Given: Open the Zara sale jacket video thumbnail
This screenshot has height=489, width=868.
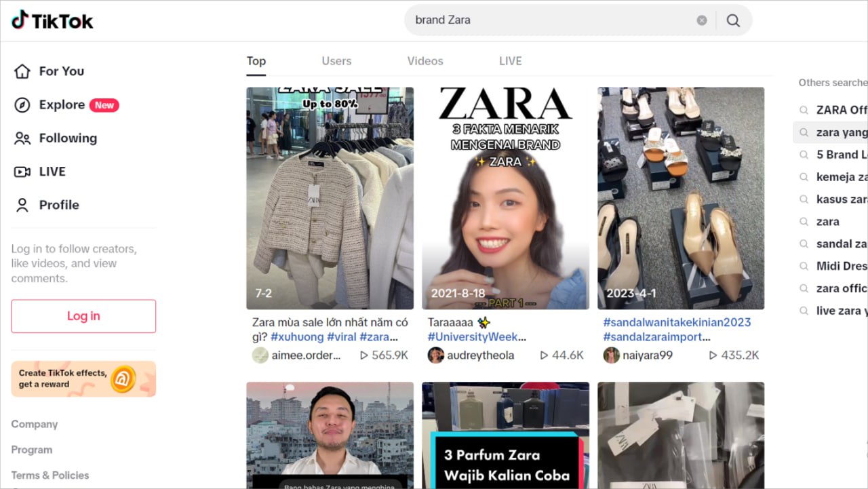Looking at the screenshot, I should 330,198.
